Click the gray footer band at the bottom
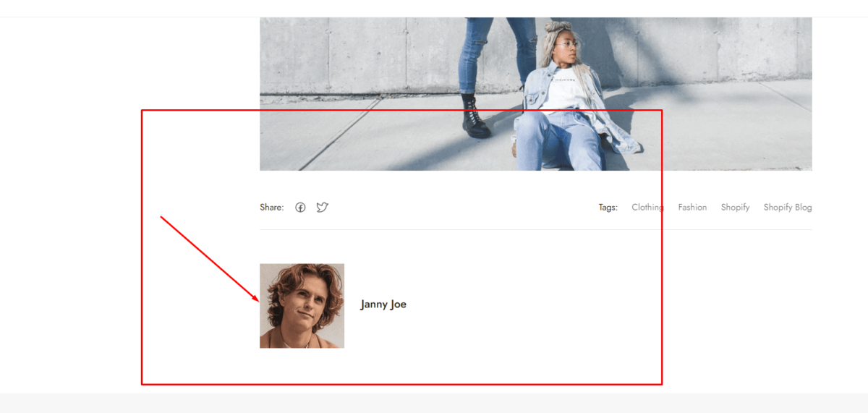Image resolution: width=868 pixels, height=413 pixels. tap(434, 403)
